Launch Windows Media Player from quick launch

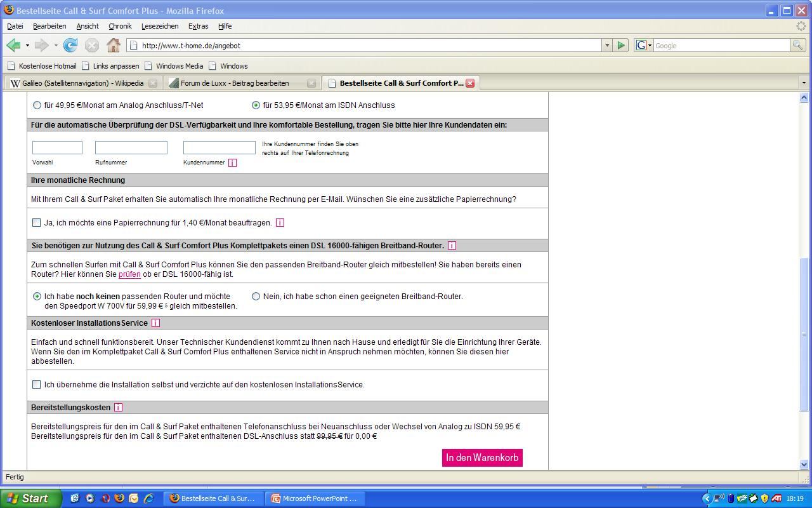(x=89, y=498)
